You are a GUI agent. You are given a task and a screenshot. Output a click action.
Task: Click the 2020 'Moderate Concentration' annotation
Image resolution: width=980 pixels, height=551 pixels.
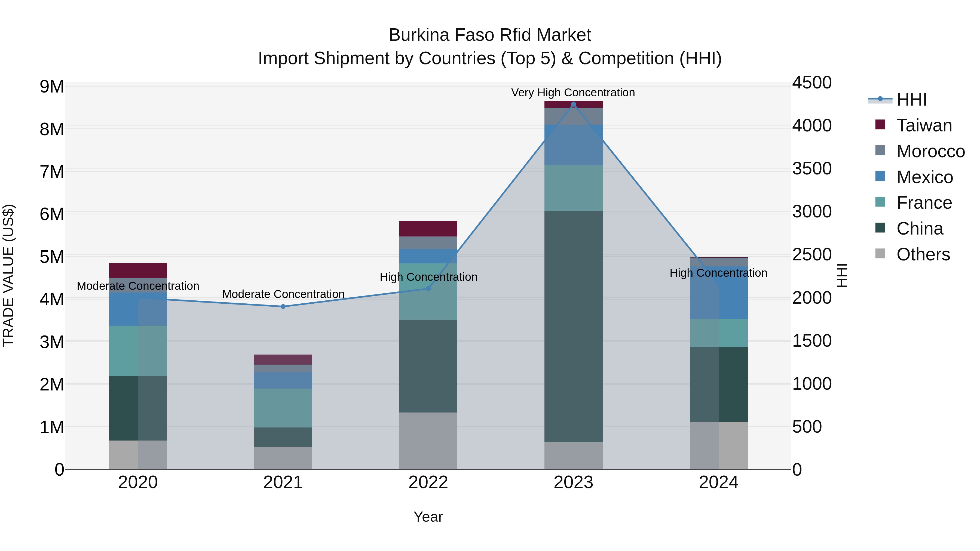[x=138, y=286]
